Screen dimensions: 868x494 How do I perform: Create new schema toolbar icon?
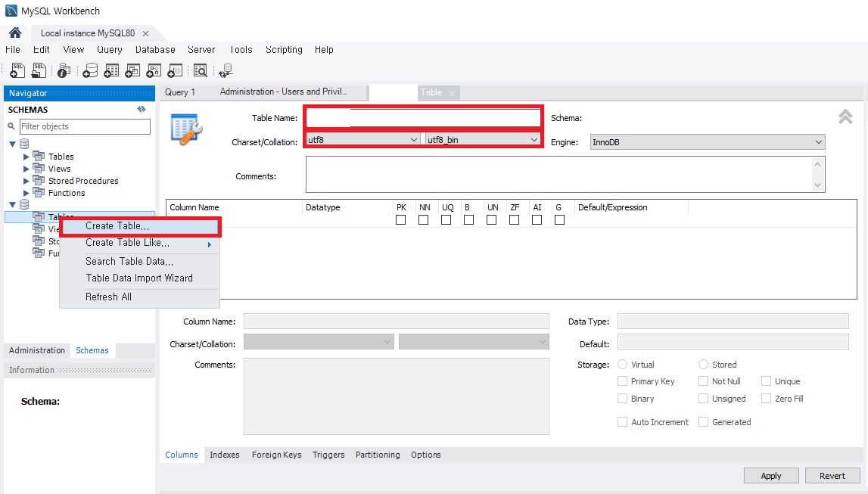(x=90, y=70)
